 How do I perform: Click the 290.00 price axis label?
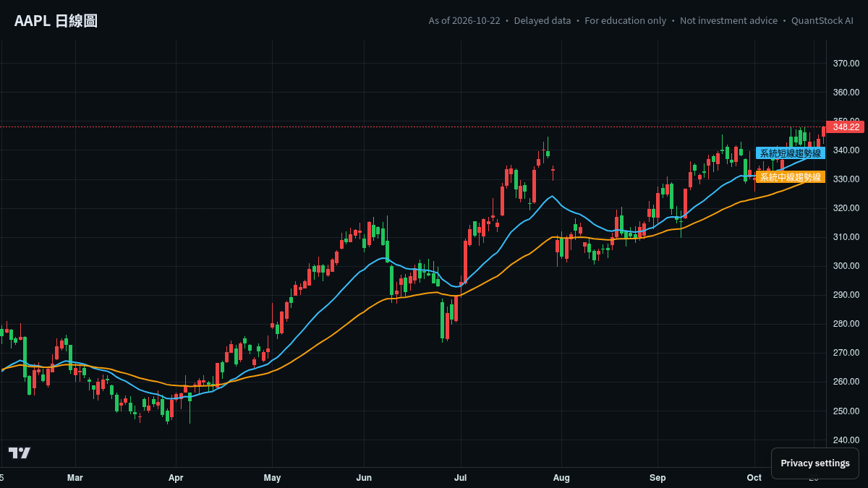[x=846, y=295]
